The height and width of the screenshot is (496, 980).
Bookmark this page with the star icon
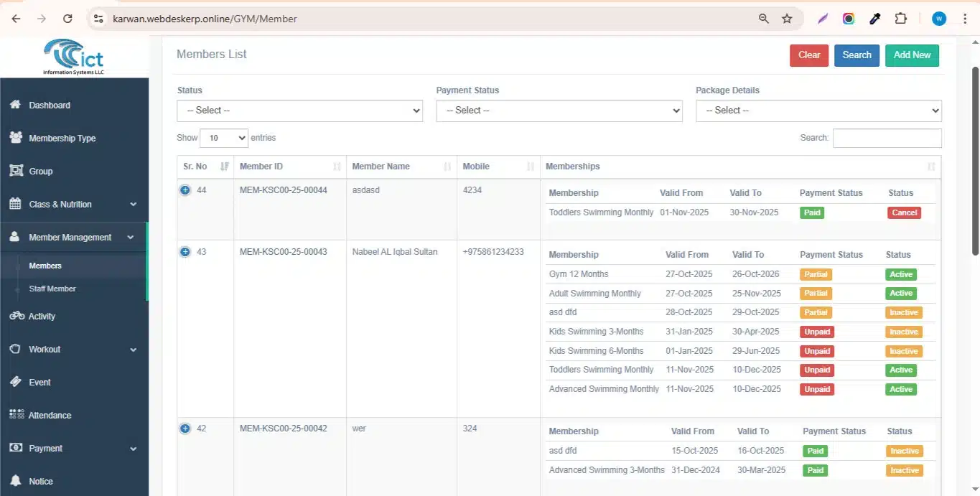(x=787, y=19)
